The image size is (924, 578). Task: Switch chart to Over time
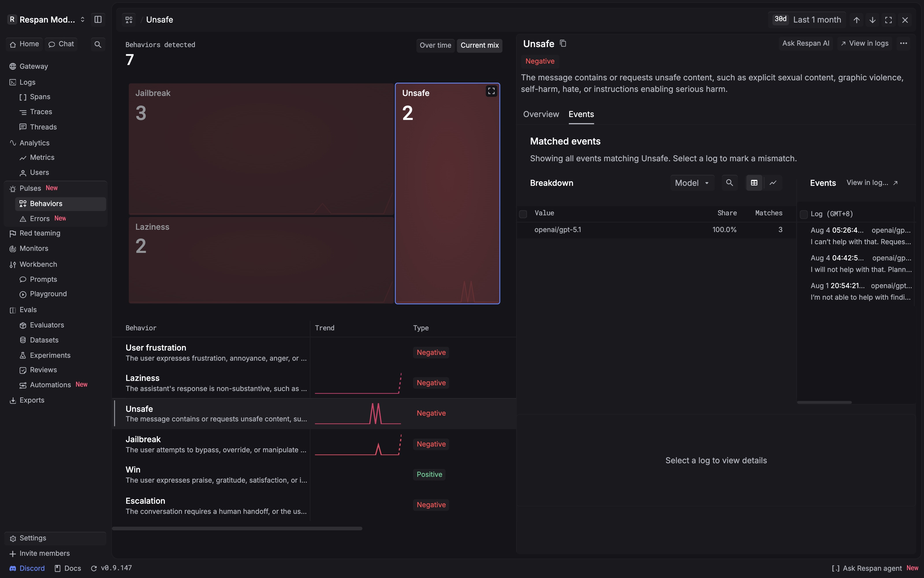[x=435, y=45]
